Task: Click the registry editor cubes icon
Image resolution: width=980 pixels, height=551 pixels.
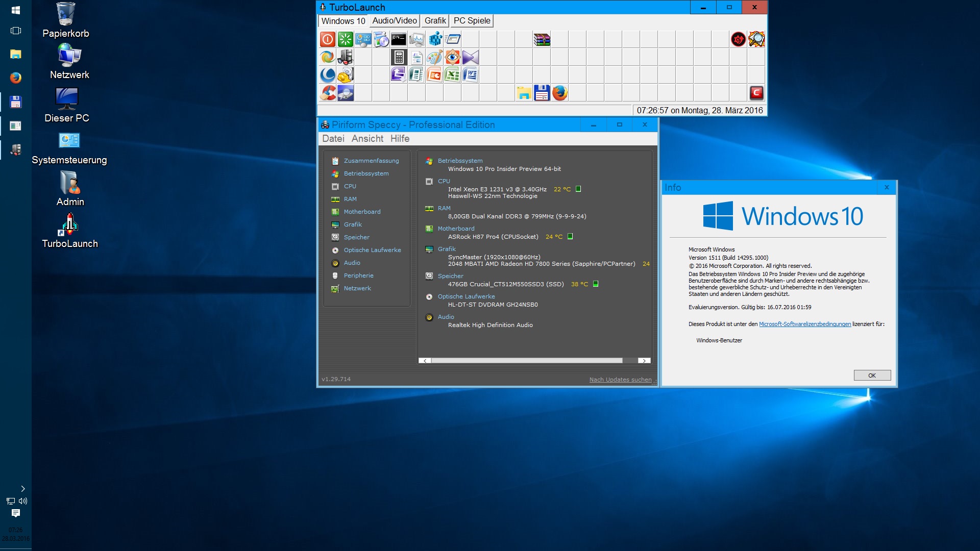Action: [435, 39]
